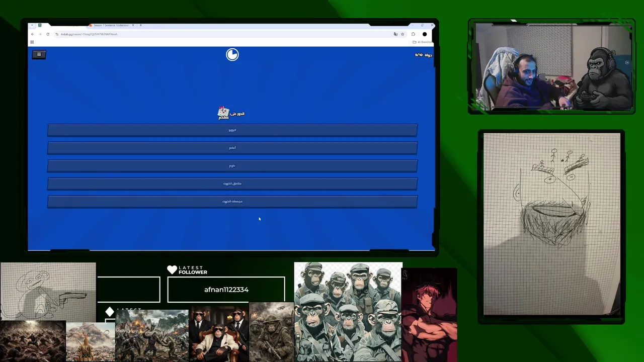644x362 pixels.
Task: Switch to the green-icon browser tab
Action: coord(40,25)
